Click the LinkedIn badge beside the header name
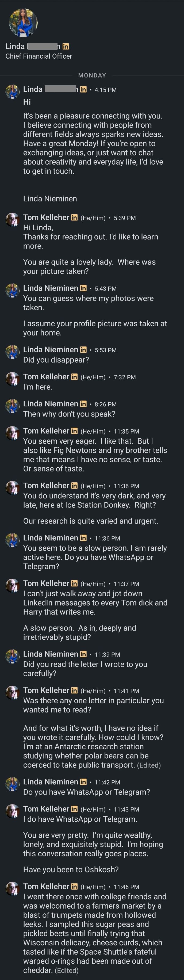Viewport: 184px width, 980px height. coord(65,46)
